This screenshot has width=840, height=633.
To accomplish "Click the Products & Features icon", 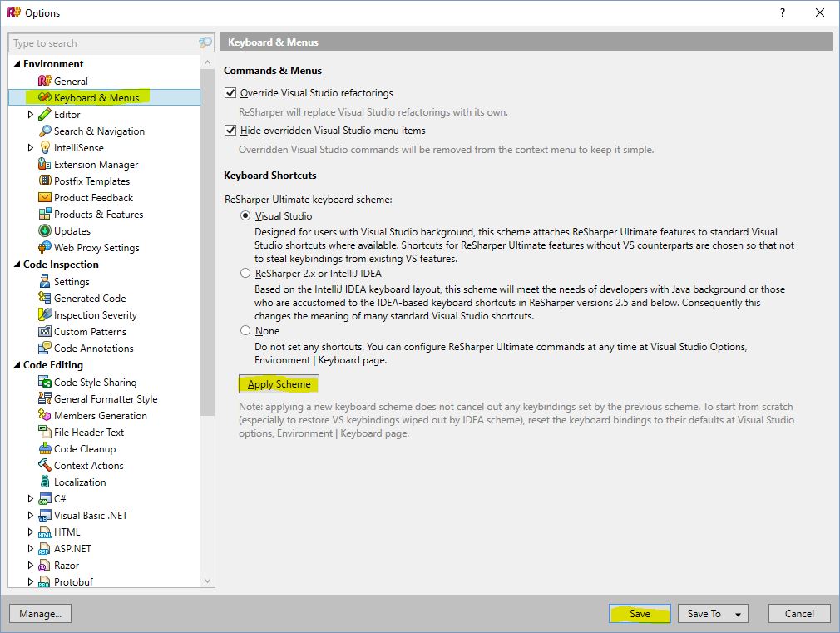I will [44, 214].
